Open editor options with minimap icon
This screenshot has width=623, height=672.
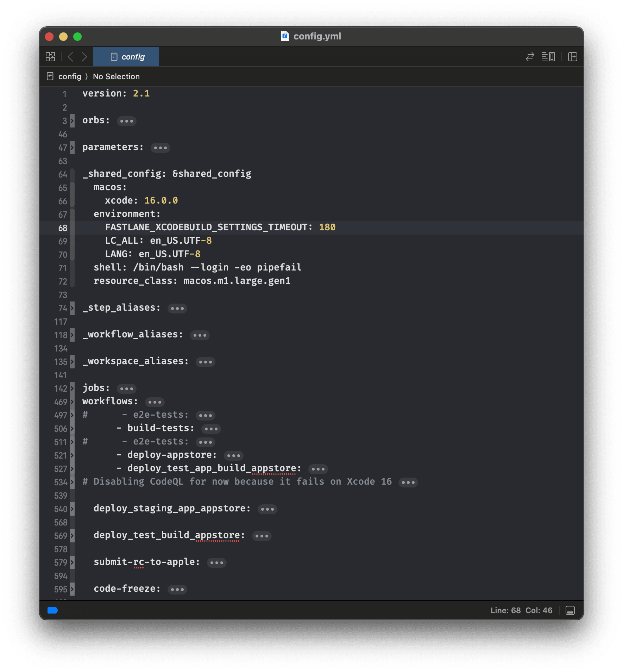point(548,57)
